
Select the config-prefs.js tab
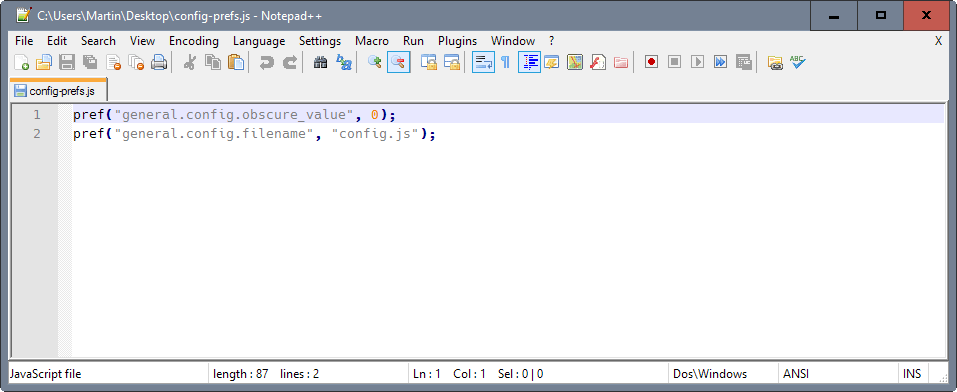(58, 91)
